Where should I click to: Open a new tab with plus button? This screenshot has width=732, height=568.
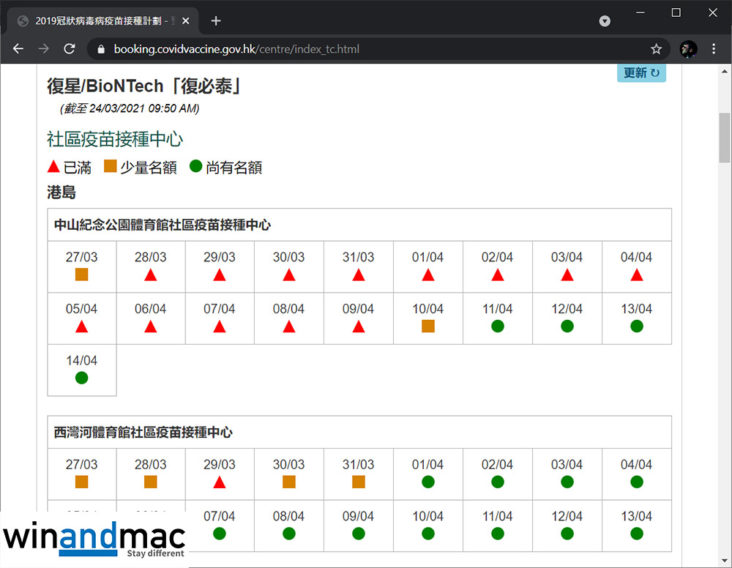tap(216, 20)
